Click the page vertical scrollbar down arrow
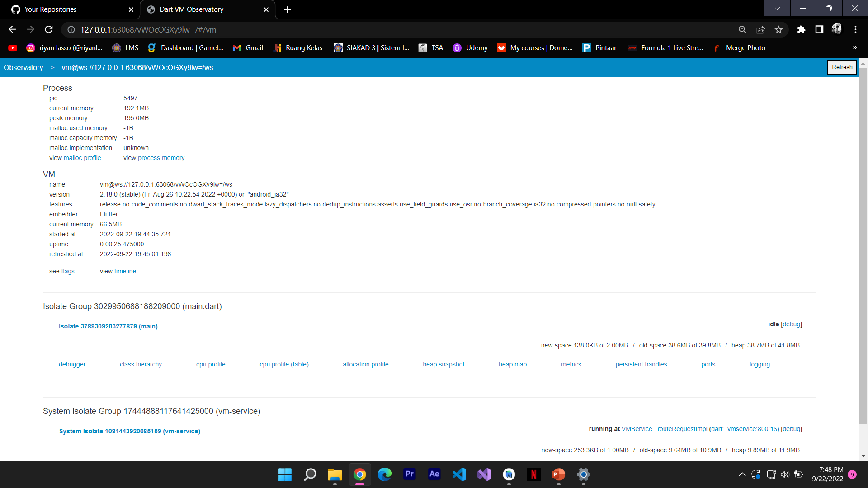This screenshot has height=488, width=868. (863, 456)
